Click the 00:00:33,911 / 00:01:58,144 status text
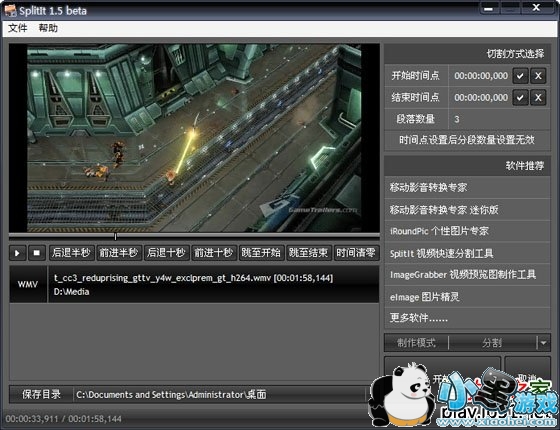Viewport: 560px width, 430px height. pos(63,419)
